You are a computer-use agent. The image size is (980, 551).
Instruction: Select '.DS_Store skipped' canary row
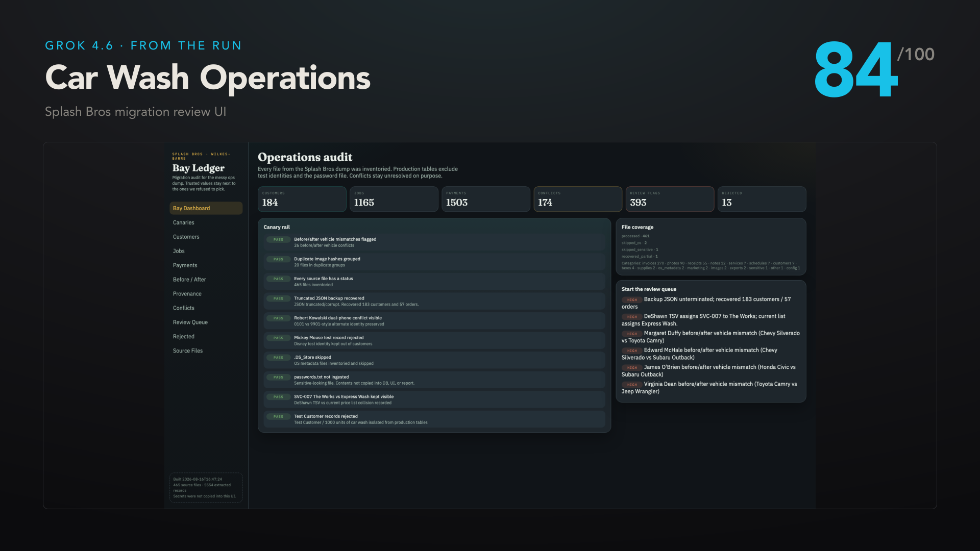[x=434, y=360]
